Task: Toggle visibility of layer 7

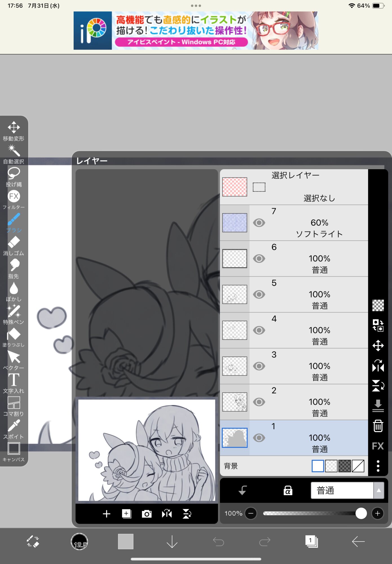Action: pyautogui.click(x=259, y=223)
